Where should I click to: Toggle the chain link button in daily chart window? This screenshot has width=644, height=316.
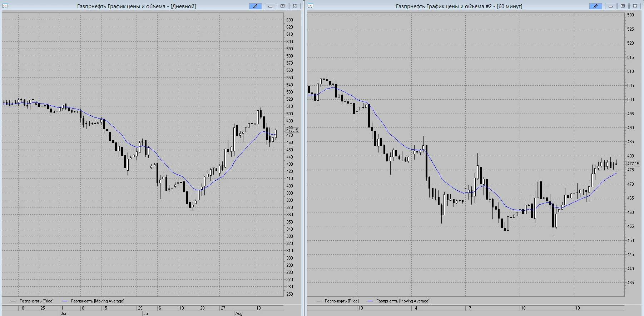click(255, 6)
